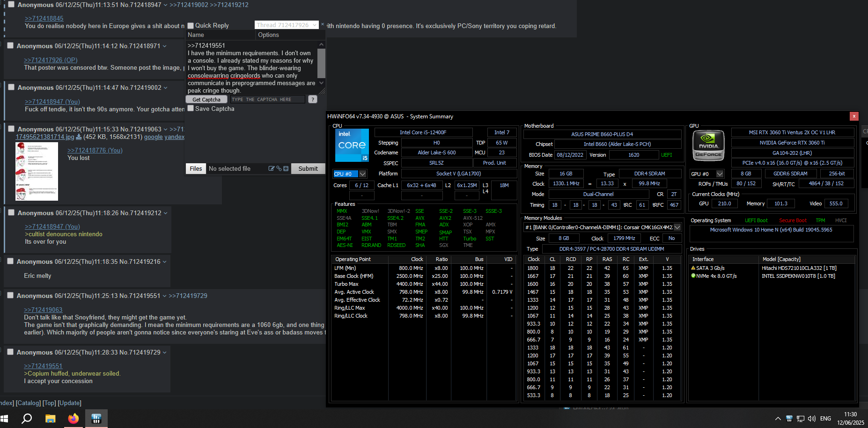Click the comment box scroll-up arrow
The width and height of the screenshot is (868, 428).
coord(321,44)
